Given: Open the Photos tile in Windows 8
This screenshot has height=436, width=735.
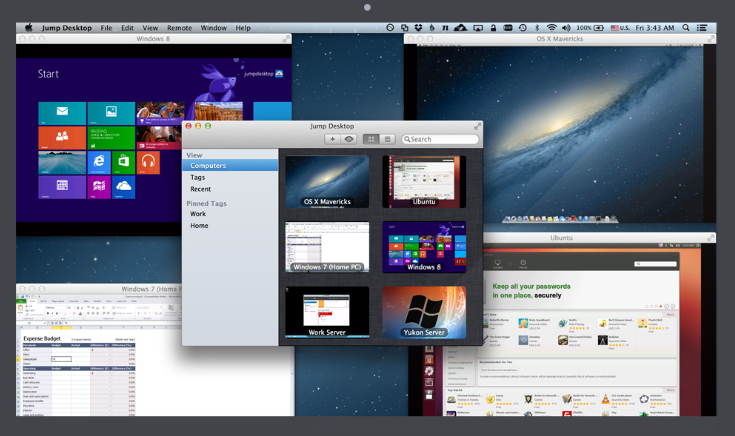Looking at the screenshot, I should [111, 113].
